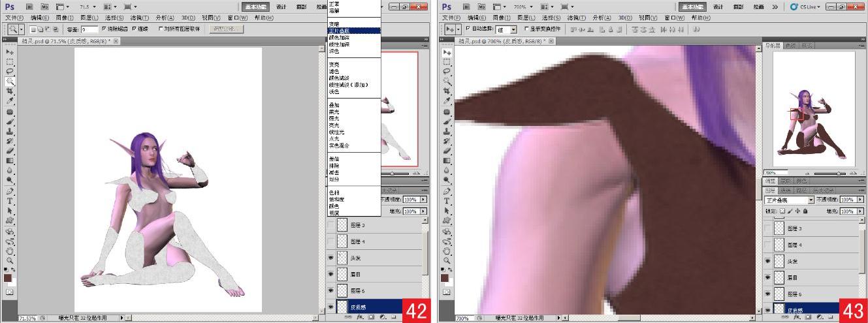Image resolution: width=868 pixels, height=323 pixels.
Task: Select Zoom tool in left window toolbox
Action: click(x=10, y=260)
